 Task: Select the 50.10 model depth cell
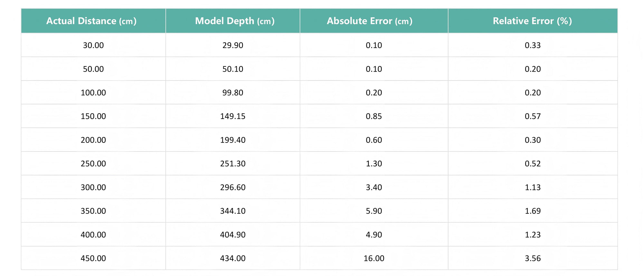point(233,69)
